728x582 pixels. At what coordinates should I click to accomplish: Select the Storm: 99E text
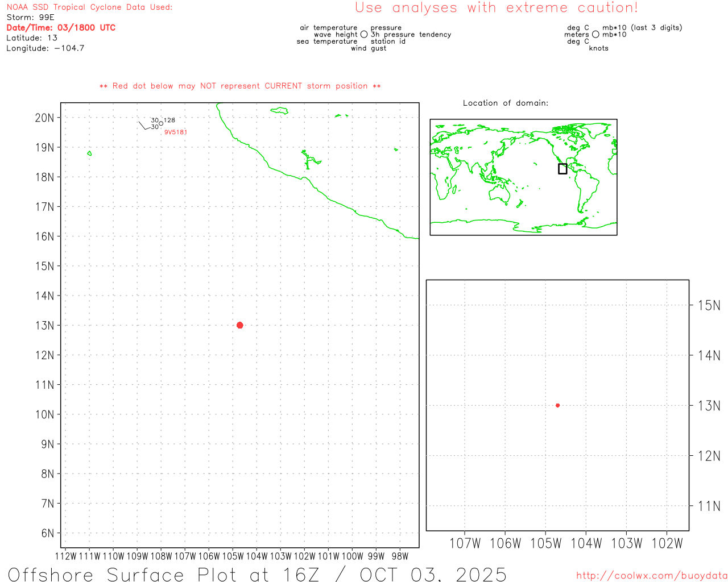[x=30, y=18]
